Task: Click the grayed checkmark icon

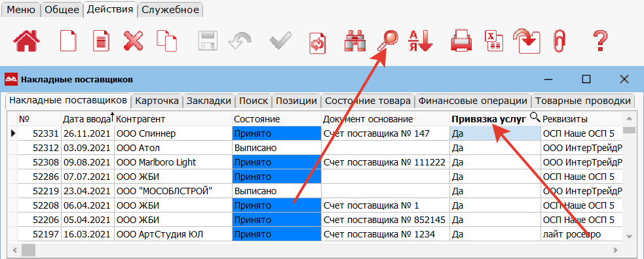Action: point(280,41)
